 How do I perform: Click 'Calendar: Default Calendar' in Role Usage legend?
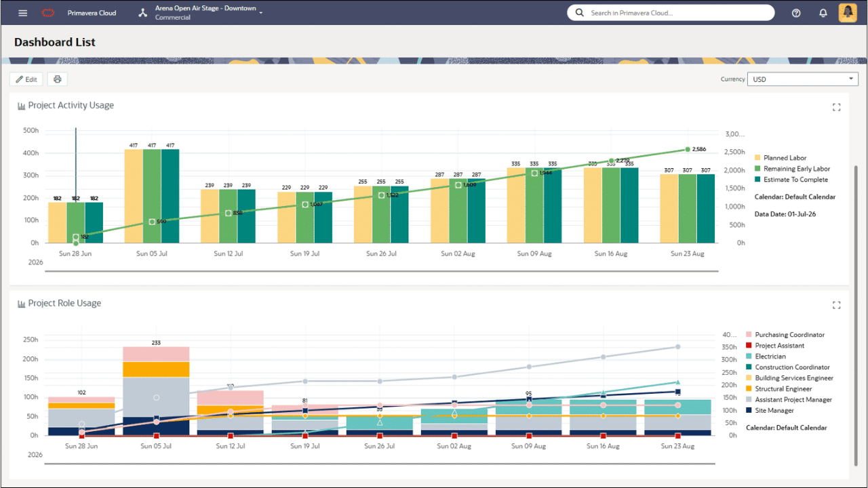[787, 428]
